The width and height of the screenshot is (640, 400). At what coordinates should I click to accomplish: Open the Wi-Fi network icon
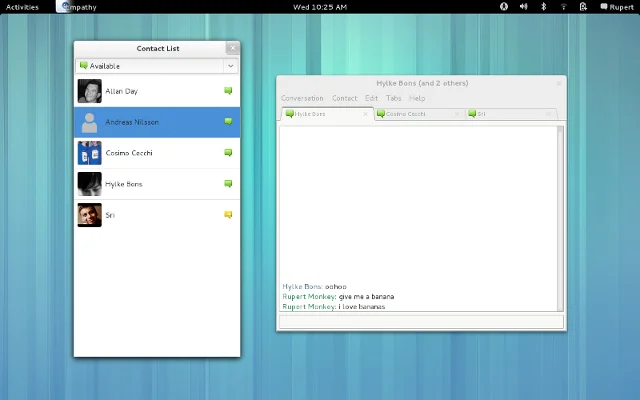(x=563, y=6)
